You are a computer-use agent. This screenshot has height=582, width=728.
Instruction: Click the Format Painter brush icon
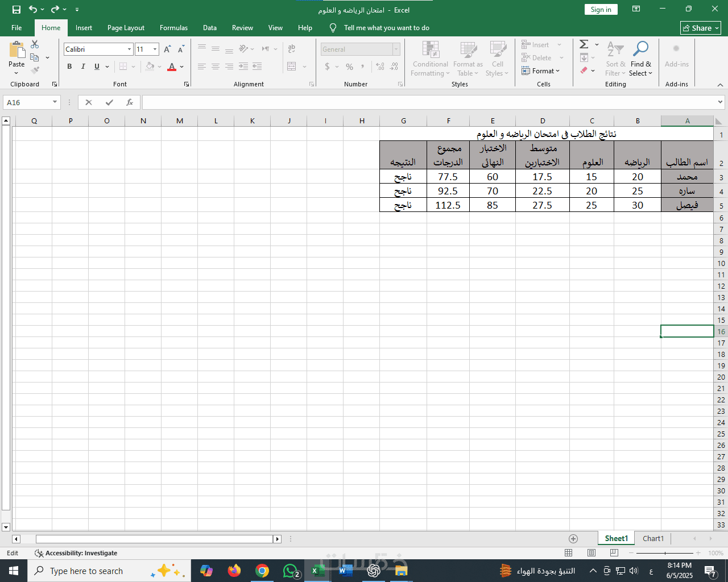pyautogui.click(x=35, y=70)
